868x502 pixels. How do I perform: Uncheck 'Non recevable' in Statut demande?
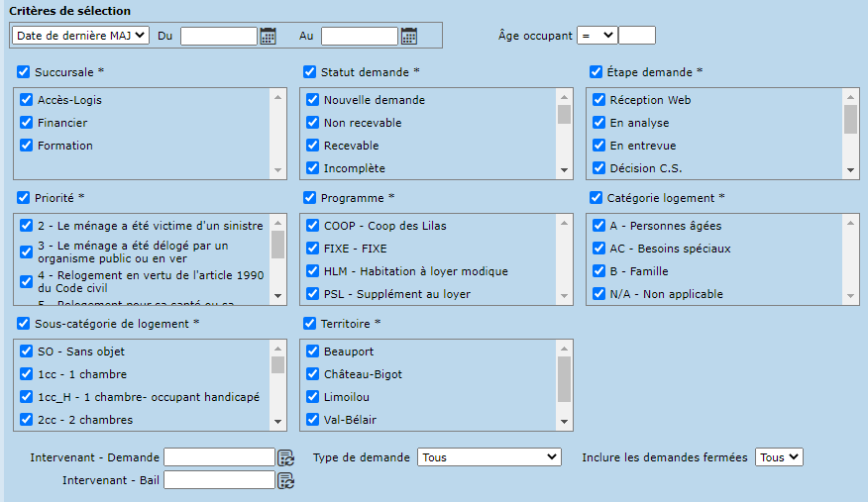(312, 123)
